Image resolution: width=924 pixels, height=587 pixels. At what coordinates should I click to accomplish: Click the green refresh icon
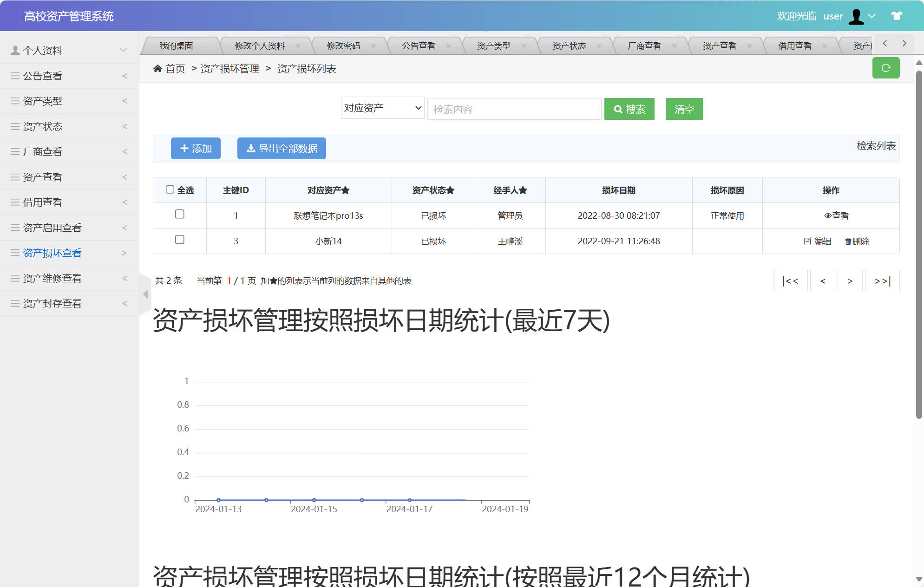click(886, 68)
